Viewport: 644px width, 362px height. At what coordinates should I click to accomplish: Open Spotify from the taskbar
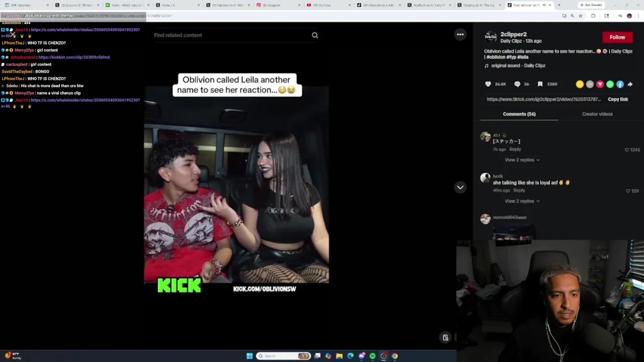(x=372, y=356)
